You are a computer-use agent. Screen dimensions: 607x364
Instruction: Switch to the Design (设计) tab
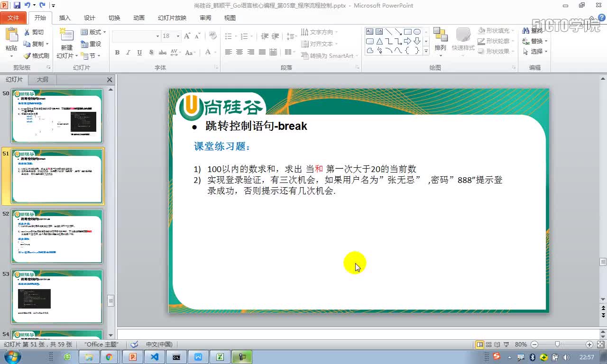pos(90,18)
